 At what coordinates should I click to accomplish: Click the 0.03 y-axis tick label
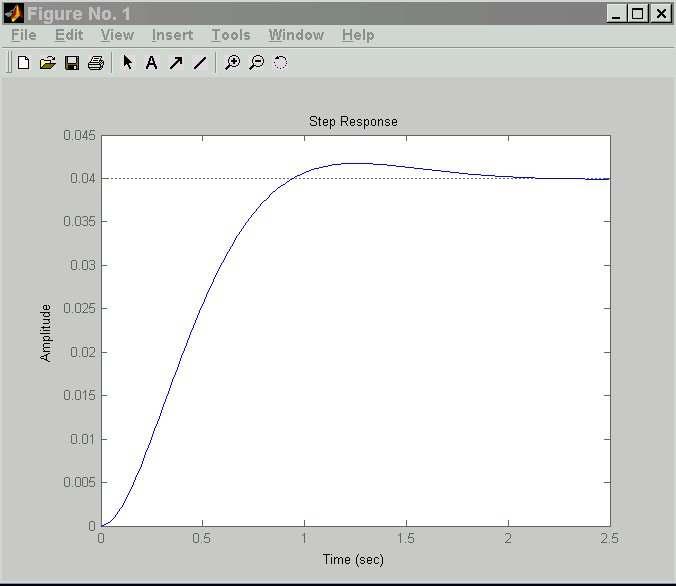[x=83, y=265]
